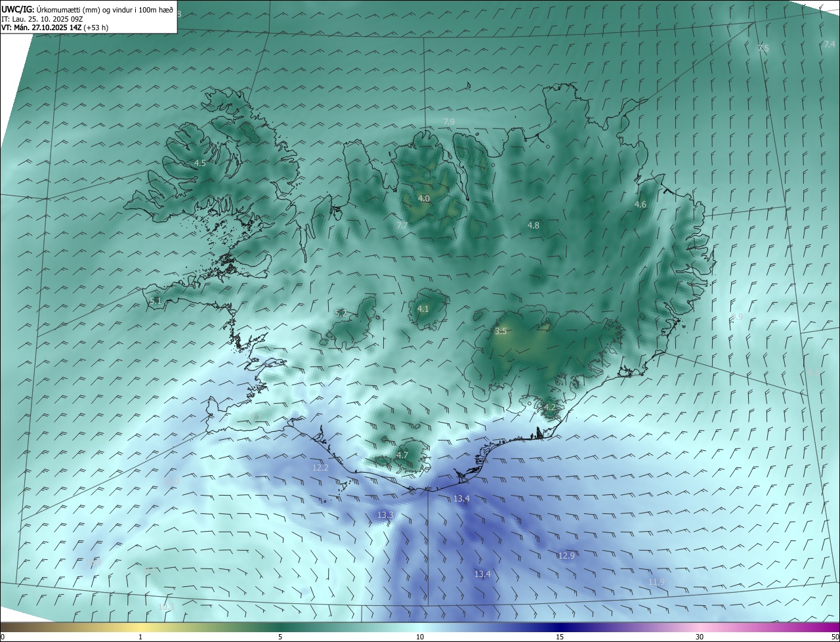Select the faint 10.9 value label
Image resolution: width=840 pixels, height=642 pixels.
coord(94,562)
